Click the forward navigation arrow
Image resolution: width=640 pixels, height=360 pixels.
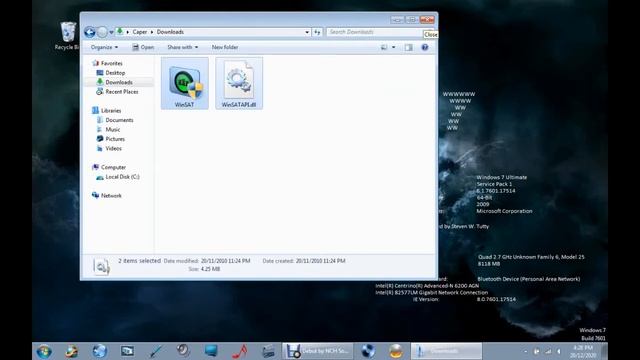coord(102,32)
